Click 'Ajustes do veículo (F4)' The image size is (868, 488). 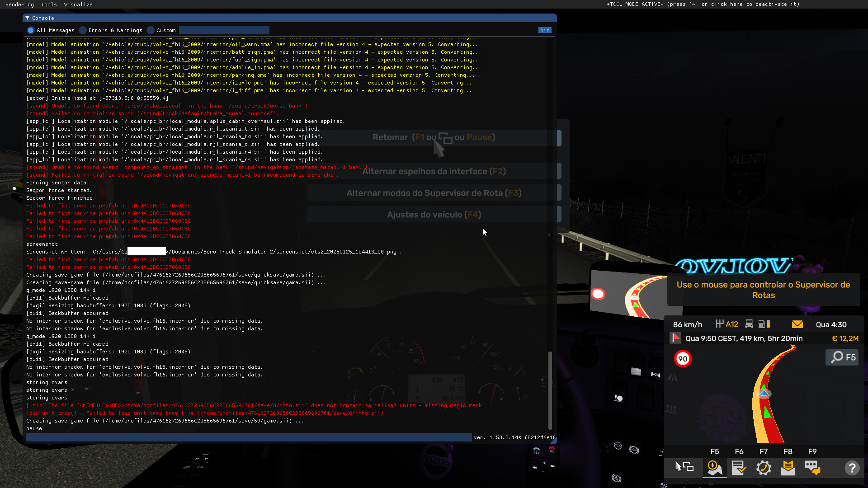coord(434,214)
